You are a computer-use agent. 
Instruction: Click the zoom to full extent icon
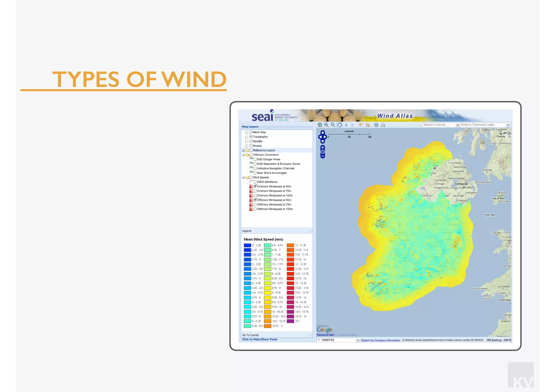pyautogui.click(x=320, y=125)
